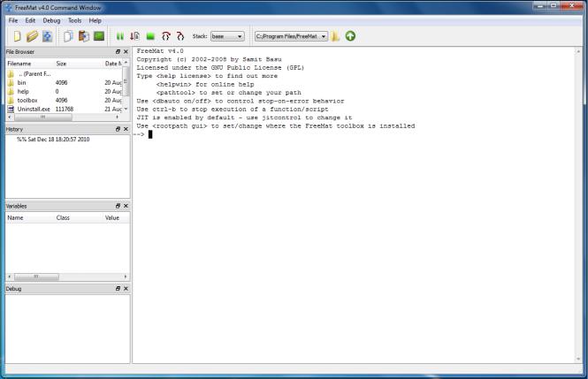Float the History panel
The height and width of the screenshot is (379, 588).
(118, 129)
